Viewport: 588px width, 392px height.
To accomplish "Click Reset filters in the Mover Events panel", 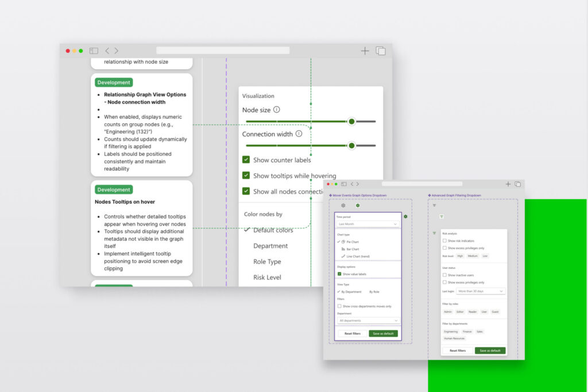I will pyautogui.click(x=353, y=333).
